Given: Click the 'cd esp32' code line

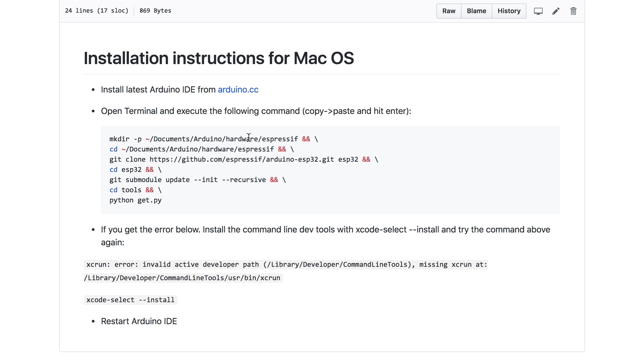Looking at the screenshot, I should [136, 170].
